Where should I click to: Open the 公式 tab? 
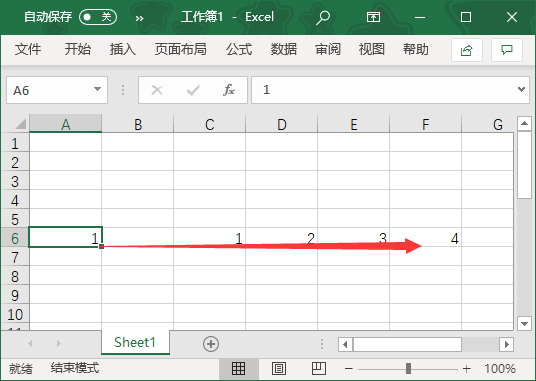tap(239, 50)
